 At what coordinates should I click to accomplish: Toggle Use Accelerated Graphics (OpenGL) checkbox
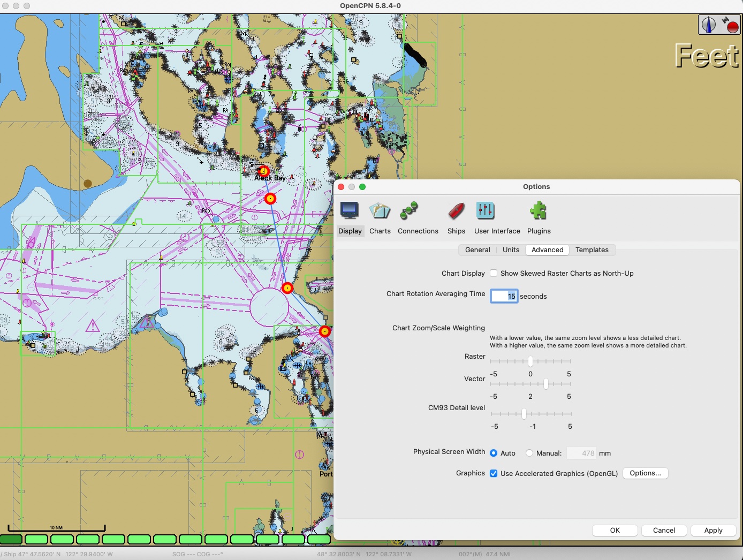coord(494,473)
